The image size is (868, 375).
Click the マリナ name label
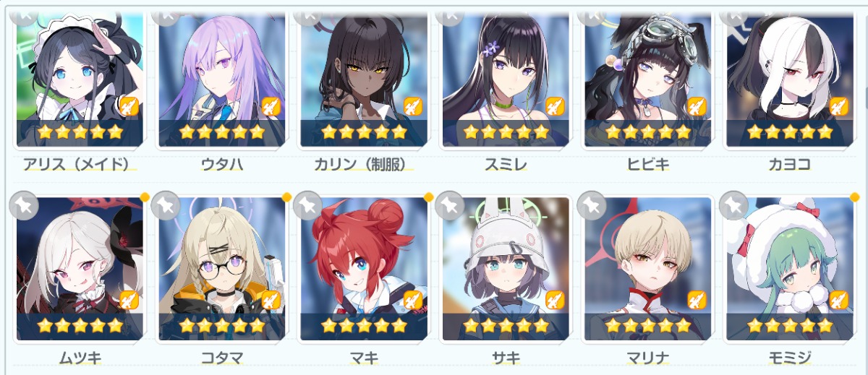(x=647, y=357)
